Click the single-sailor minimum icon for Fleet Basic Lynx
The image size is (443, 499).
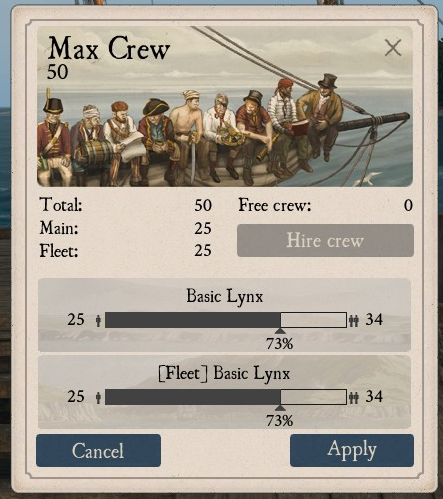pyautogui.click(x=98, y=397)
